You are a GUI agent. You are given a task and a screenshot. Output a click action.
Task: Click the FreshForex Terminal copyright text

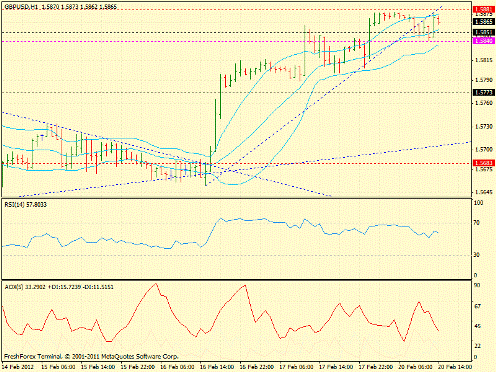coord(91,357)
